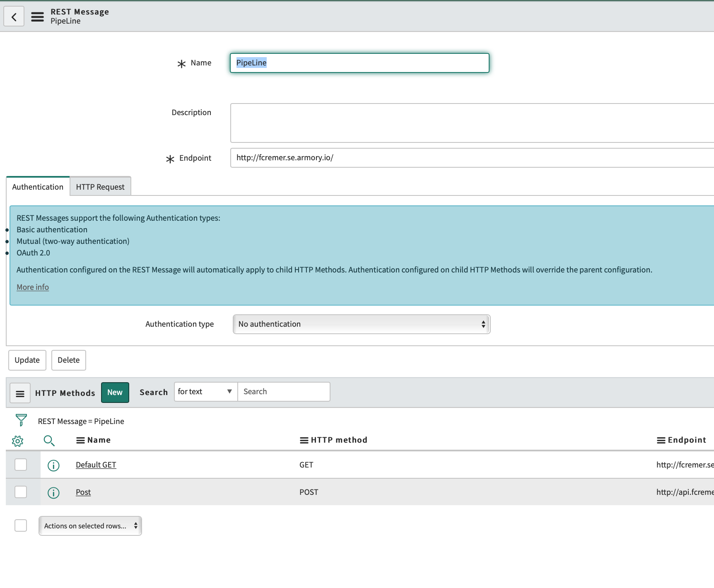Switch to the HTTP Request tab
Viewport: 714px width, 588px height.
[100, 187]
